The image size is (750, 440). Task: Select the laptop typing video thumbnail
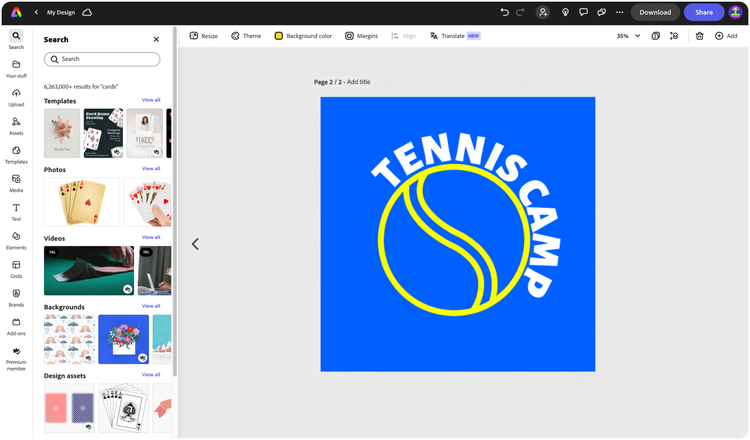154,271
